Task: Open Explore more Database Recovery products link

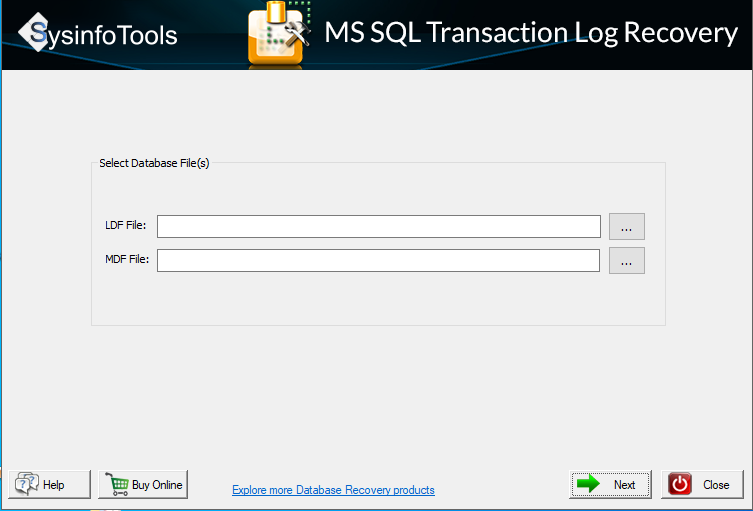Action: pyautogui.click(x=333, y=490)
